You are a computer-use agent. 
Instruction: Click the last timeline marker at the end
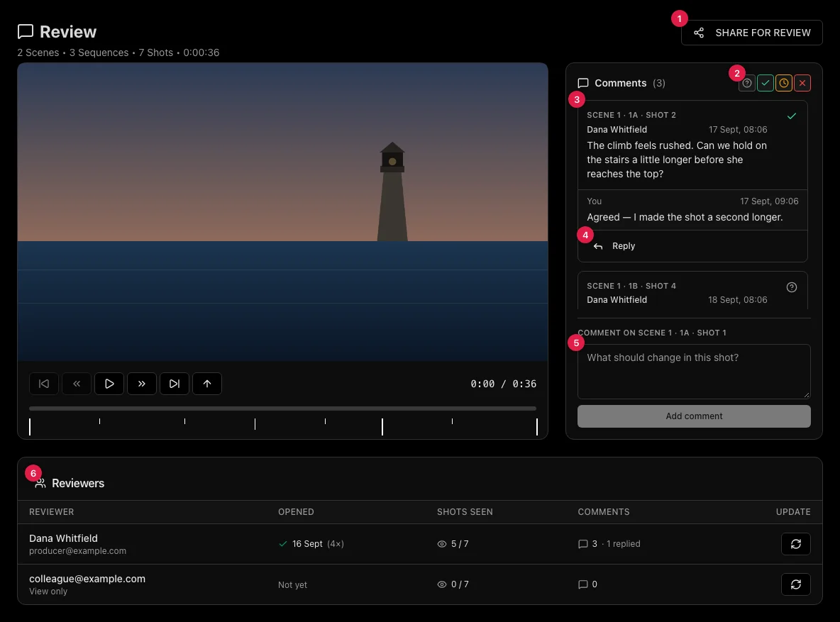tap(536, 426)
